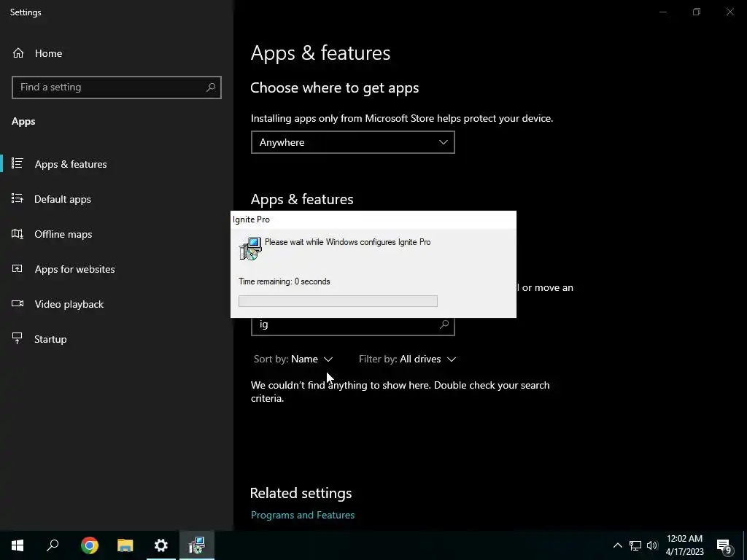Click the Find a setting search box
The image size is (747, 560).
click(x=117, y=87)
